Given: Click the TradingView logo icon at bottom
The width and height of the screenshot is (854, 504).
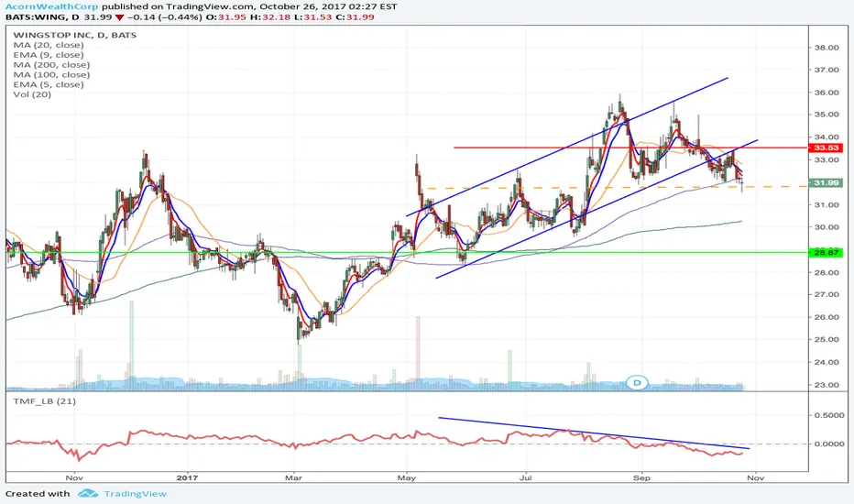Looking at the screenshot, I should (x=88, y=494).
